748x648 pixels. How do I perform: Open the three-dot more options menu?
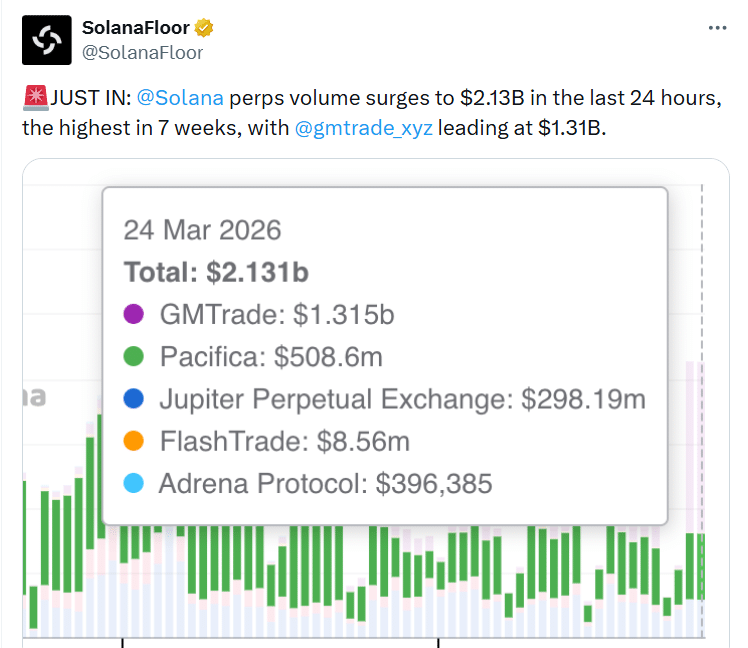(716, 29)
